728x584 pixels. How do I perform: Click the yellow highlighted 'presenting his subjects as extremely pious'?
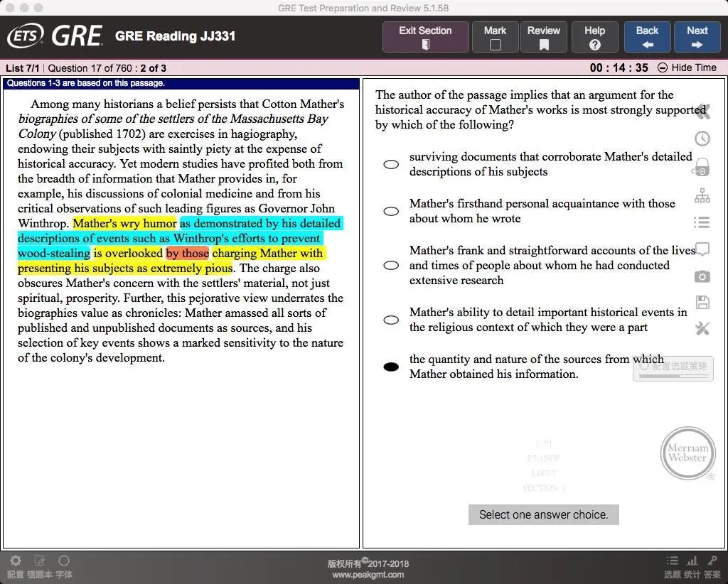(125, 268)
